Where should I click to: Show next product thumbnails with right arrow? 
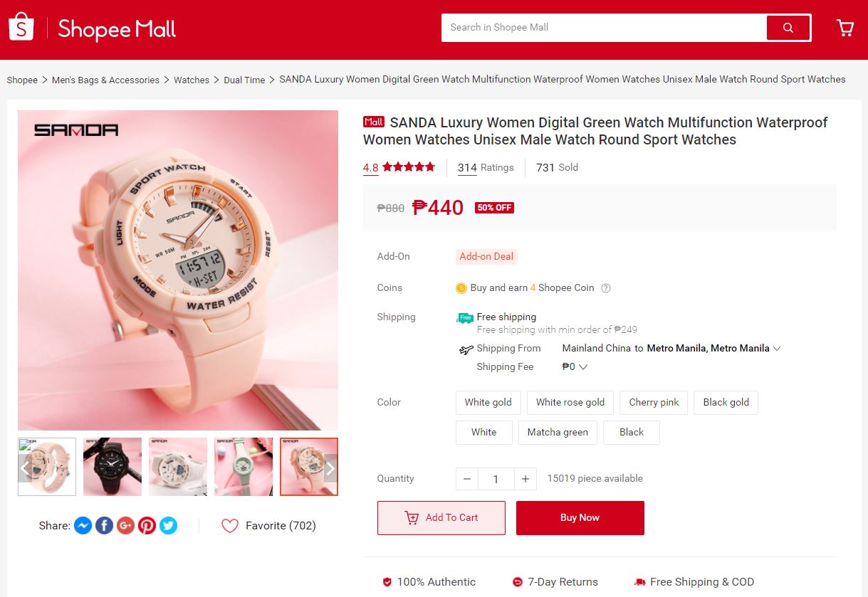pos(330,468)
